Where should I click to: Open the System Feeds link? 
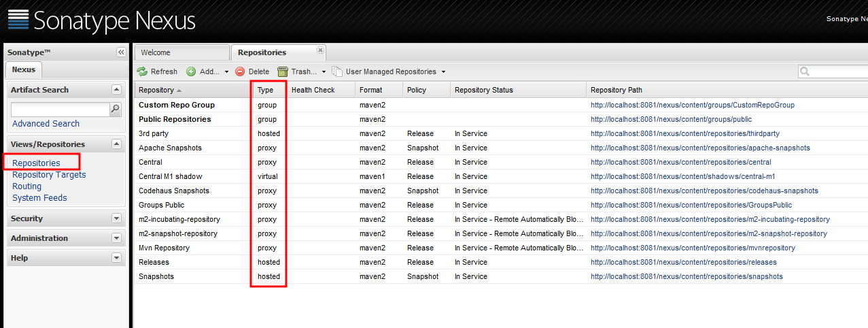pyautogui.click(x=39, y=197)
